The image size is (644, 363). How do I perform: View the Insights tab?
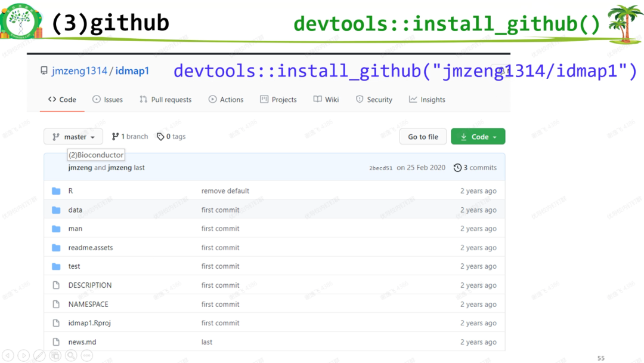(x=427, y=100)
